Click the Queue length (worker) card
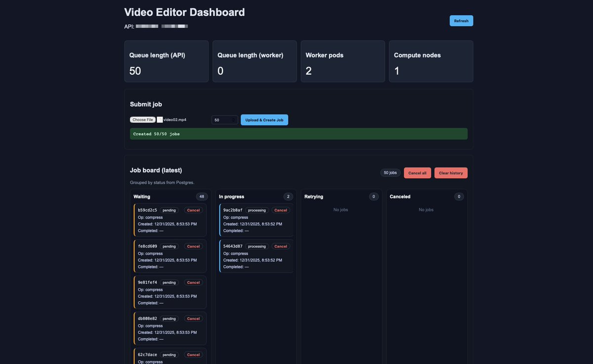The height and width of the screenshot is (364, 593). point(254,61)
